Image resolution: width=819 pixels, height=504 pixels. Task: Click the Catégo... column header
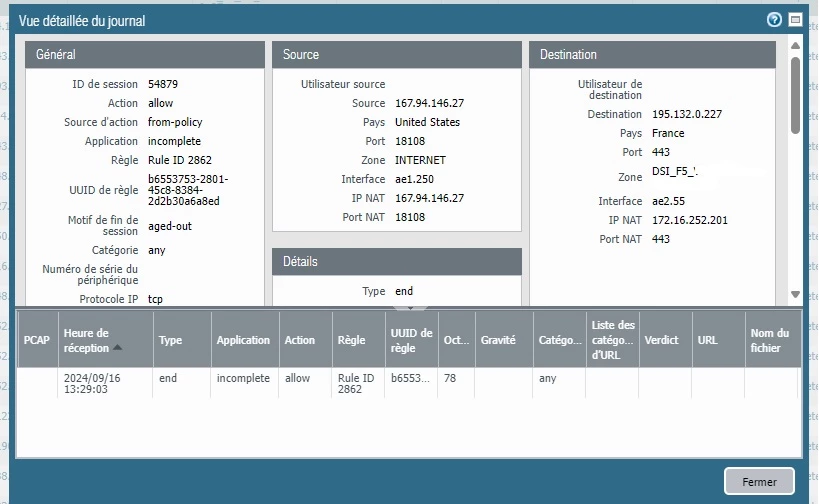click(x=560, y=340)
